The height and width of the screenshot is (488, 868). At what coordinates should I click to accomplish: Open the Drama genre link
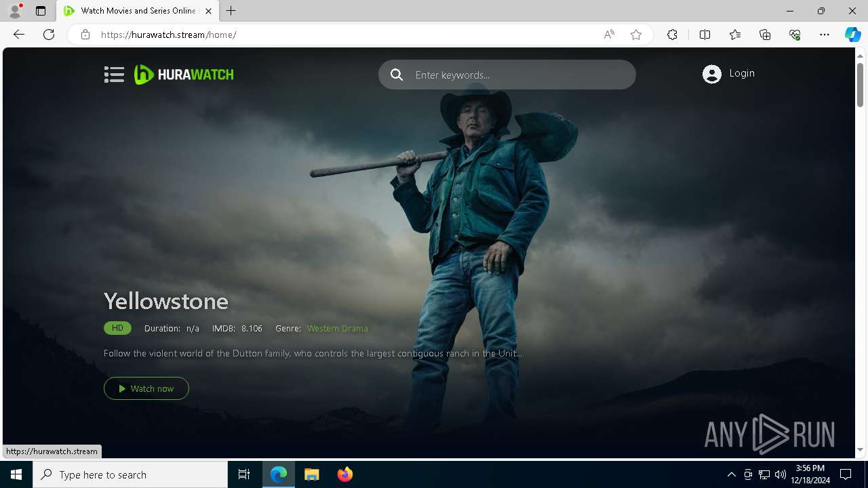pos(355,328)
